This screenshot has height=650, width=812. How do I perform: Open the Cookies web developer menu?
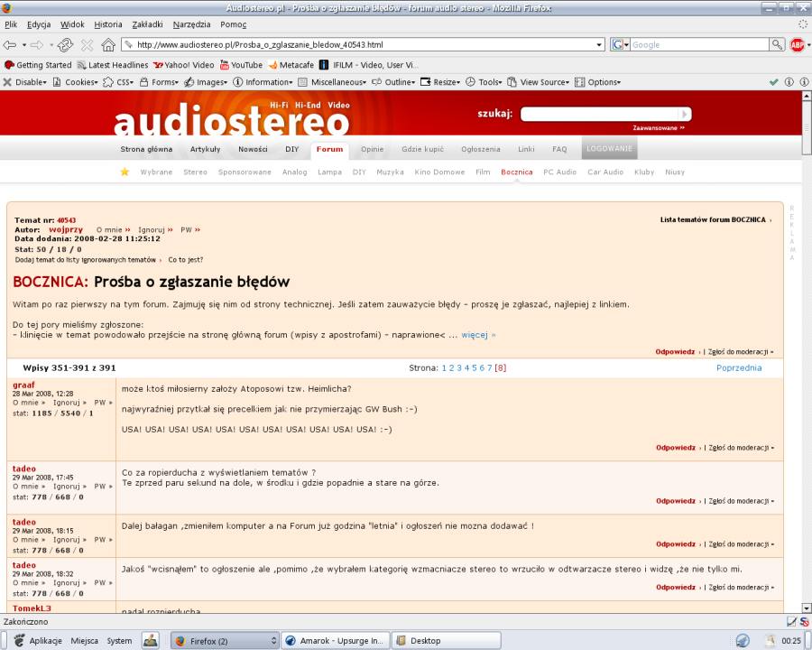75,82
